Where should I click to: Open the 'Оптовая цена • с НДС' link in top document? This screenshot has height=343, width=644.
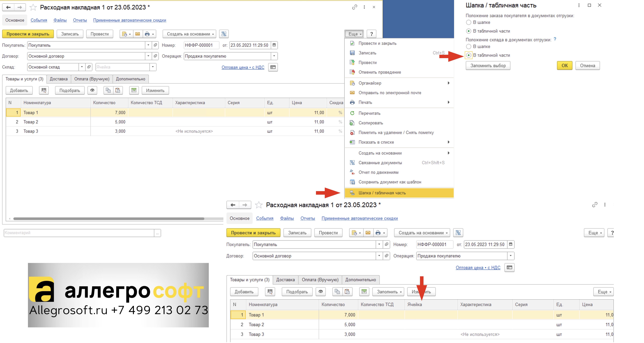pos(243,67)
